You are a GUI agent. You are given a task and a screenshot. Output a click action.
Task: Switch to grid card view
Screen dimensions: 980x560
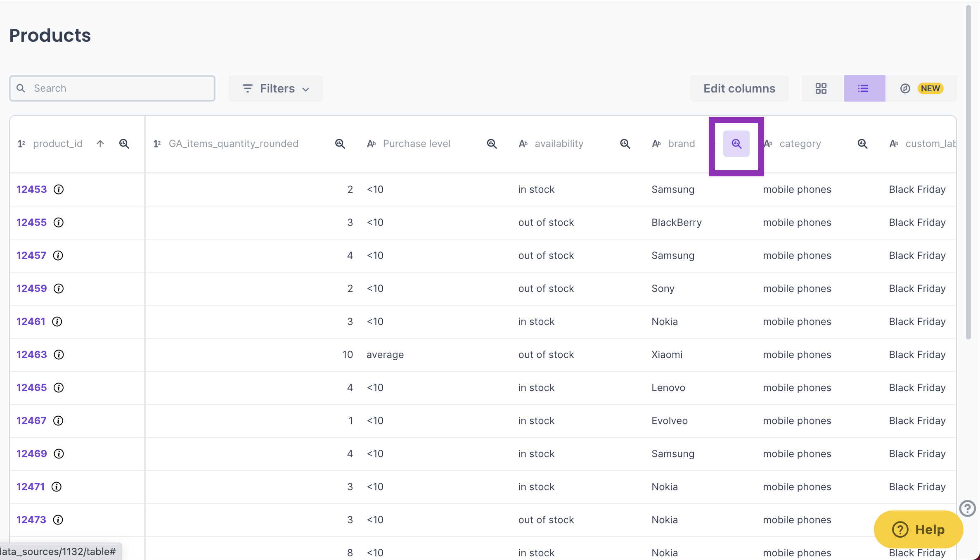tap(821, 88)
